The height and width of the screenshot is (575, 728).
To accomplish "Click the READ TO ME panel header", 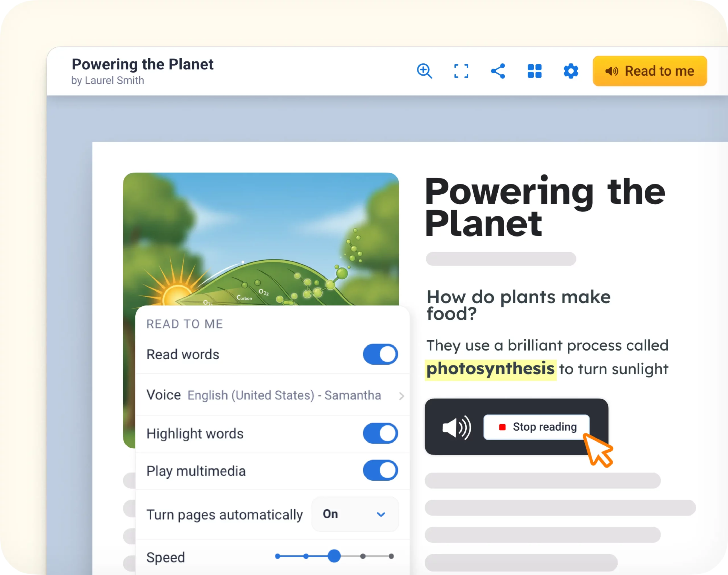I will [x=185, y=324].
